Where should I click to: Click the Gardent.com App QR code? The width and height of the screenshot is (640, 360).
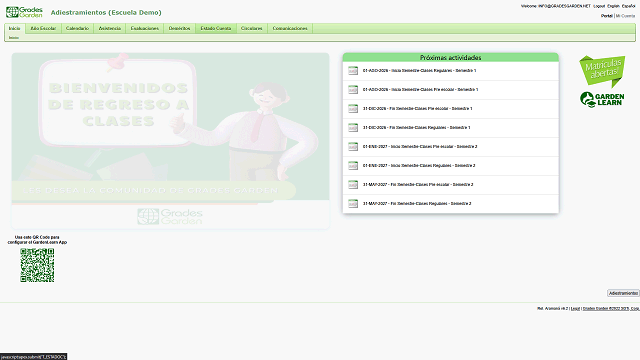point(37,265)
